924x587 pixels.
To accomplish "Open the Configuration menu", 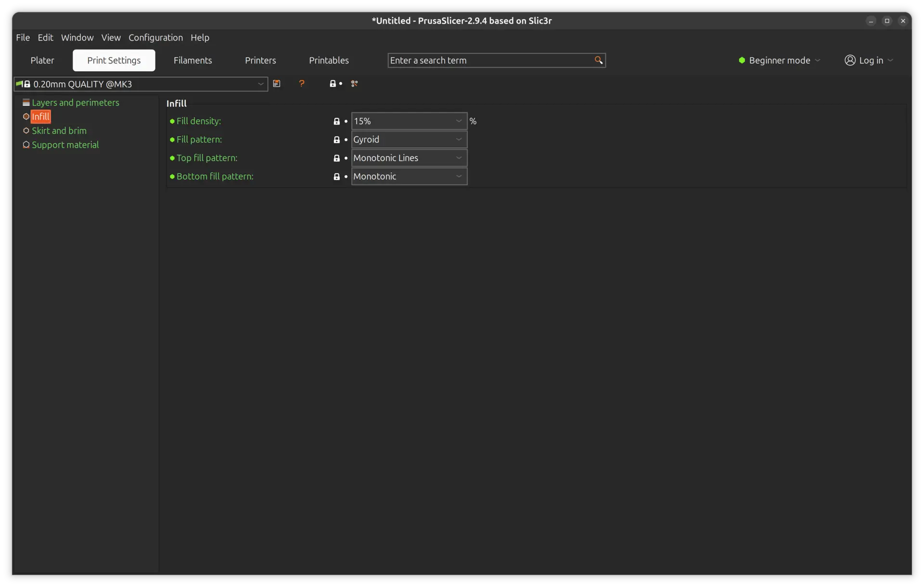I will click(x=155, y=38).
